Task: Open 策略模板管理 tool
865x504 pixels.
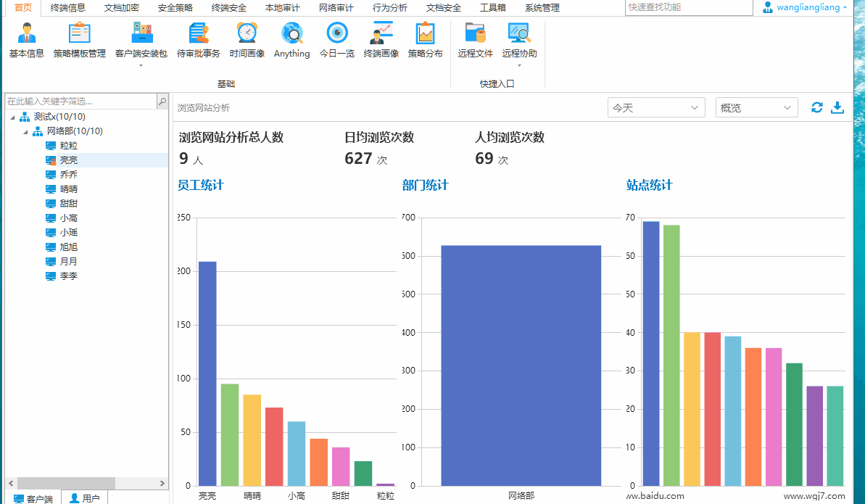Action: coord(79,40)
